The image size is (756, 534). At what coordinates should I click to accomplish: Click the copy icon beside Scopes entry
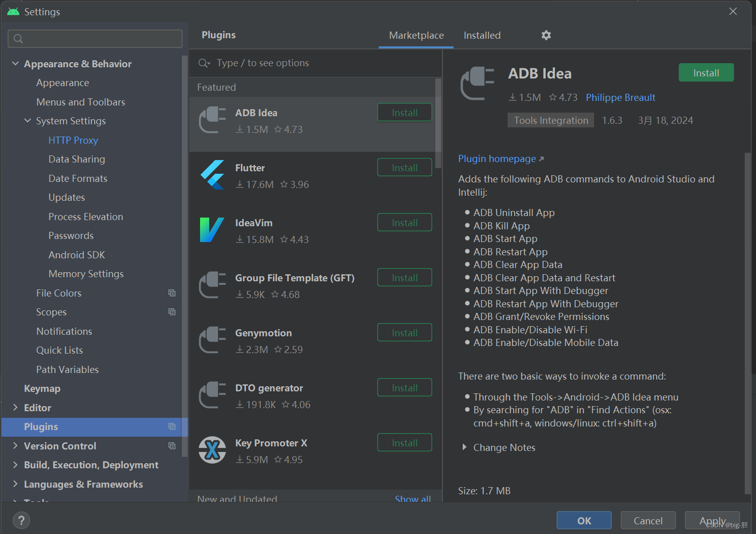click(x=172, y=311)
